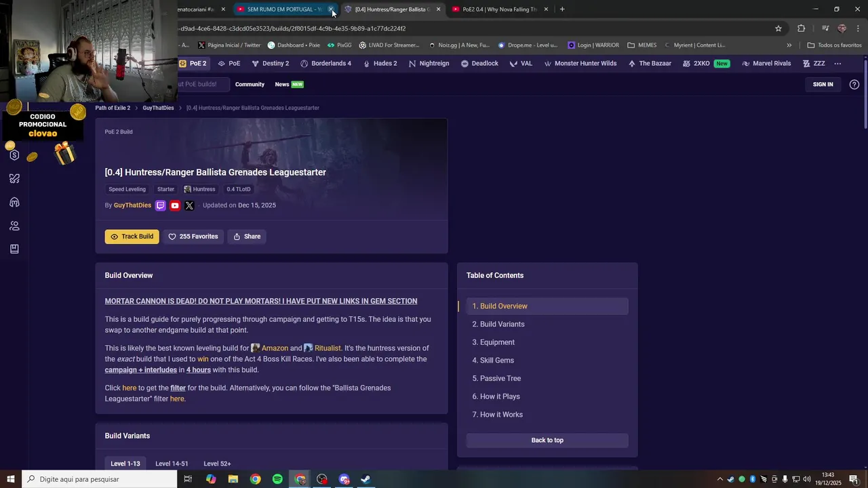Open the Nightreign game section
This screenshot has height=488, width=868.
coord(429,63)
